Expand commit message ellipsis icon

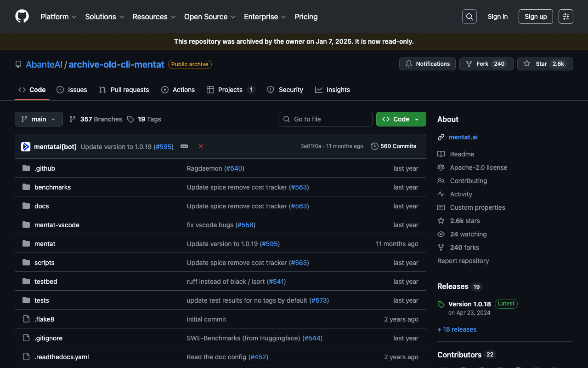pyautogui.click(x=184, y=146)
